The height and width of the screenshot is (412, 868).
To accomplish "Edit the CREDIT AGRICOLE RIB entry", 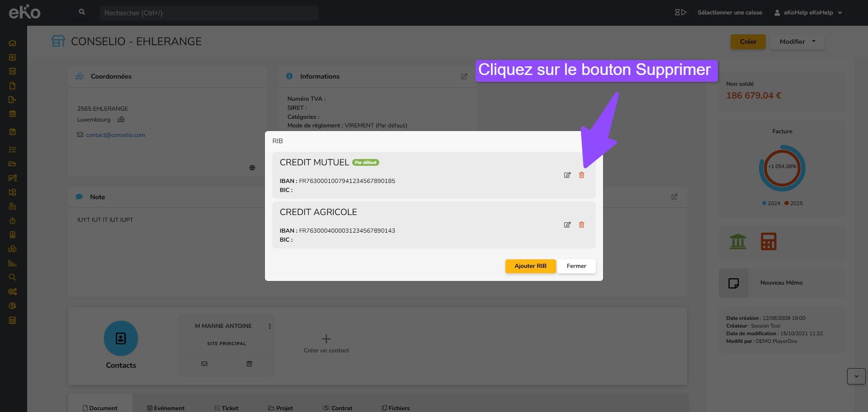I will 567,225.
